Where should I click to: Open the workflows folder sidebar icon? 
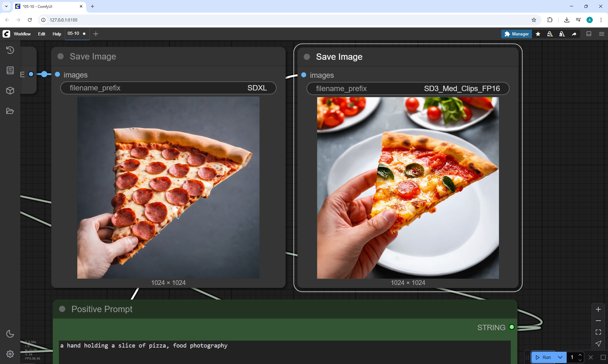pos(10,111)
